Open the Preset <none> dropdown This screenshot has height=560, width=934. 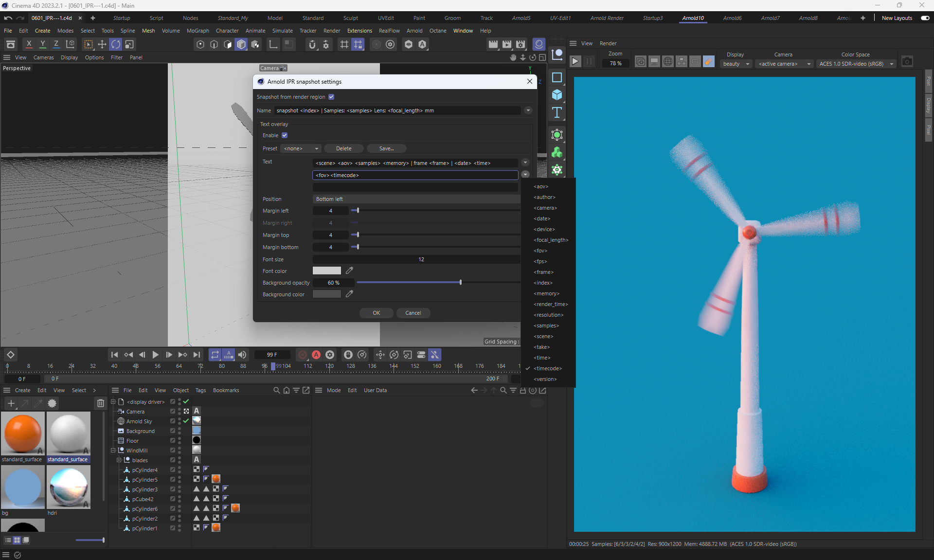click(301, 148)
